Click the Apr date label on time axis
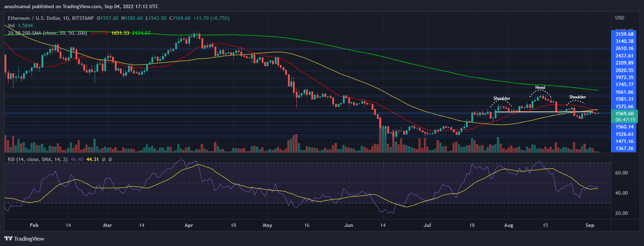The height and width of the screenshot is (246, 644). click(189, 225)
